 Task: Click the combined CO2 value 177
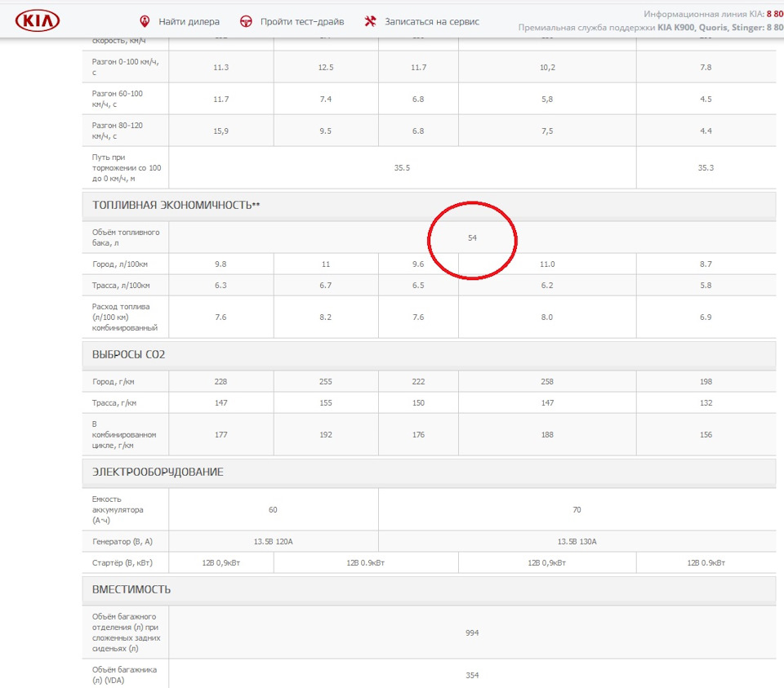point(221,435)
